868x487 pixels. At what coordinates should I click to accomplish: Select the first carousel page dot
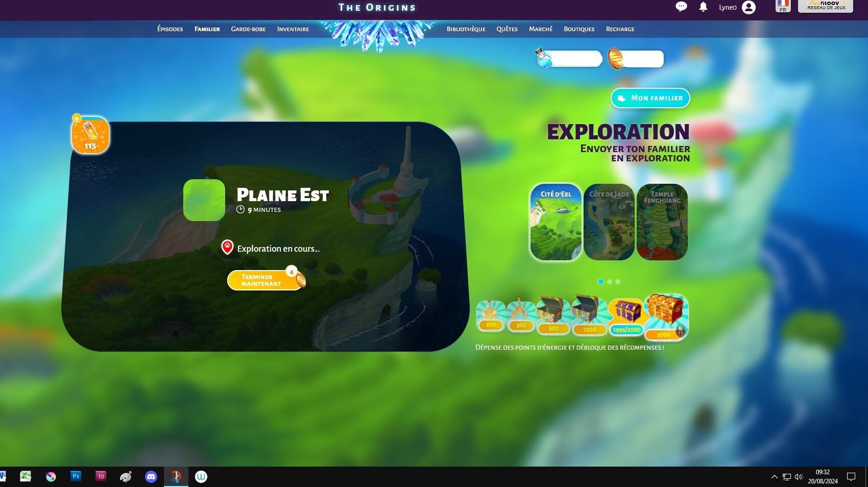click(x=601, y=282)
